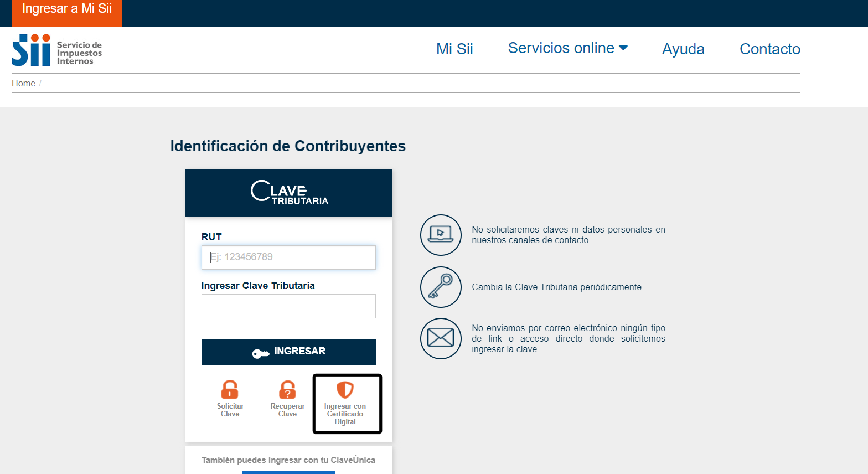Focus the RUT input field
Viewport: 868px width, 474px height.
[288, 257]
